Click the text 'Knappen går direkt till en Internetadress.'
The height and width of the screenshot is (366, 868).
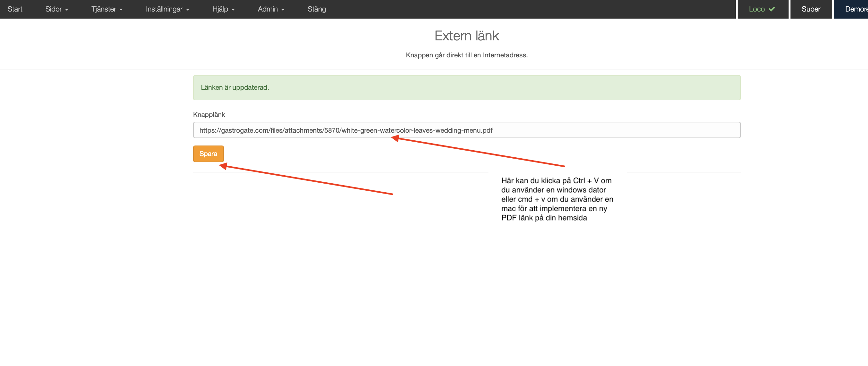tap(467, 55)
